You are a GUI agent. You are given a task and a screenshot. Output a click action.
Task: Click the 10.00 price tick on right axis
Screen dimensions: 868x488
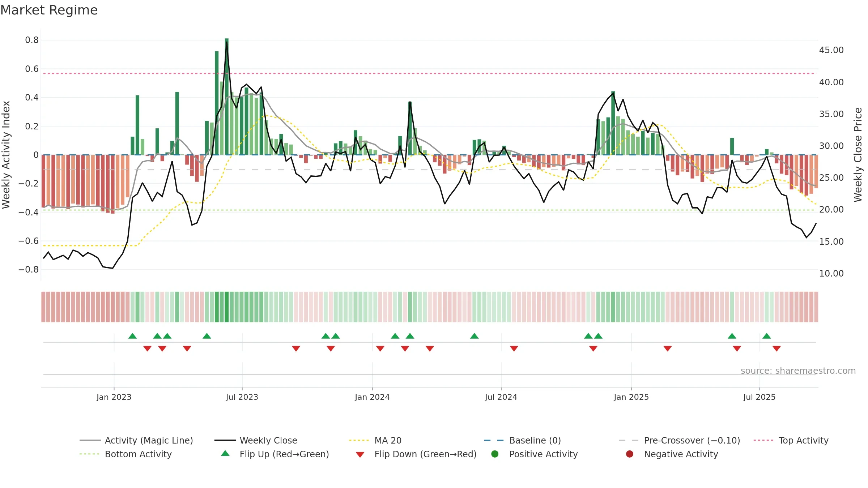tap(831, 274)
